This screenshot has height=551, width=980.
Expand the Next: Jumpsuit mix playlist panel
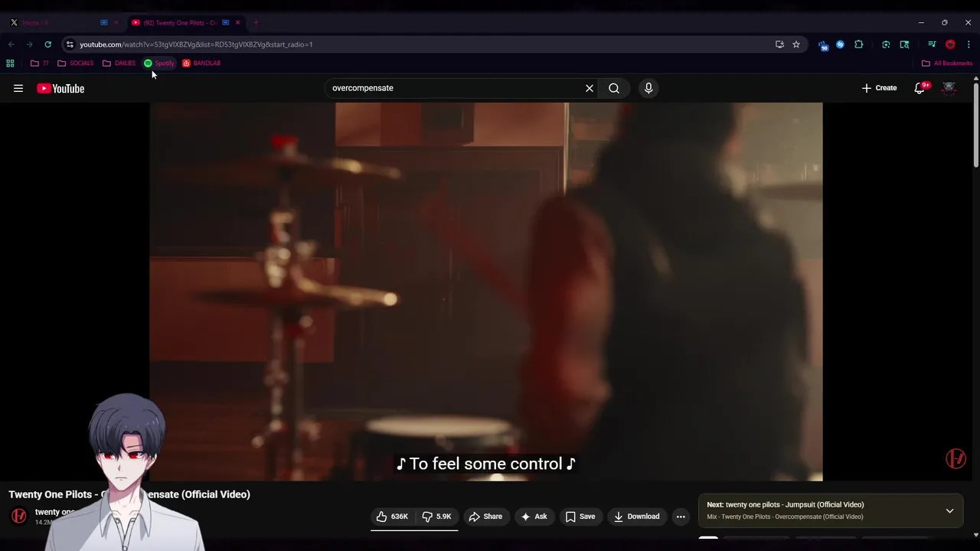[x=949, y=510]
